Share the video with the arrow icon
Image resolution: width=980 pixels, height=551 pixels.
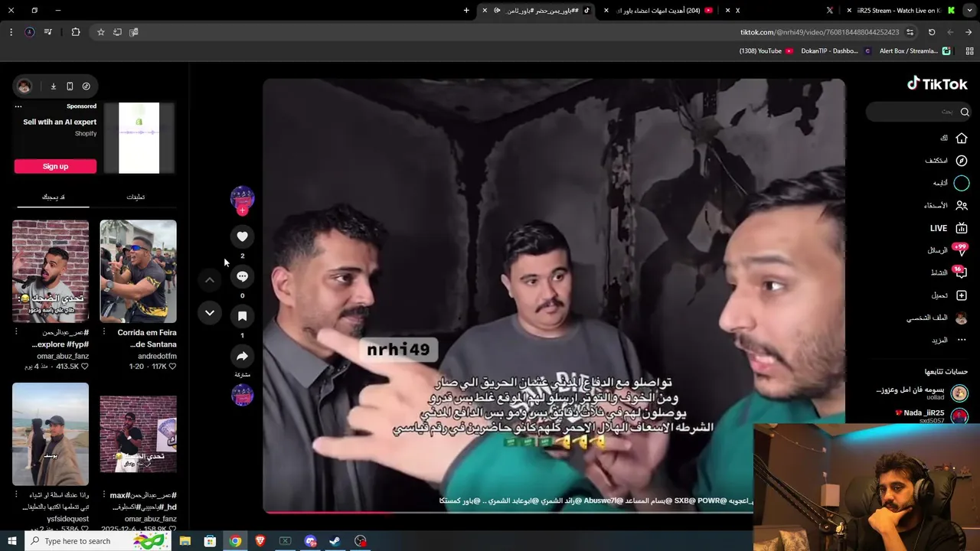click(242, 356)
